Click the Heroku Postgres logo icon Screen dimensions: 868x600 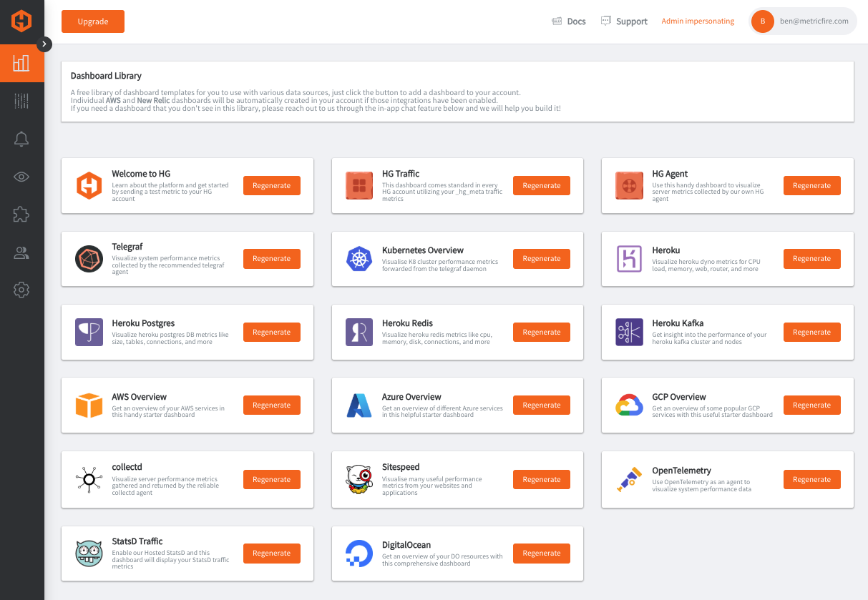pos(89,333)
